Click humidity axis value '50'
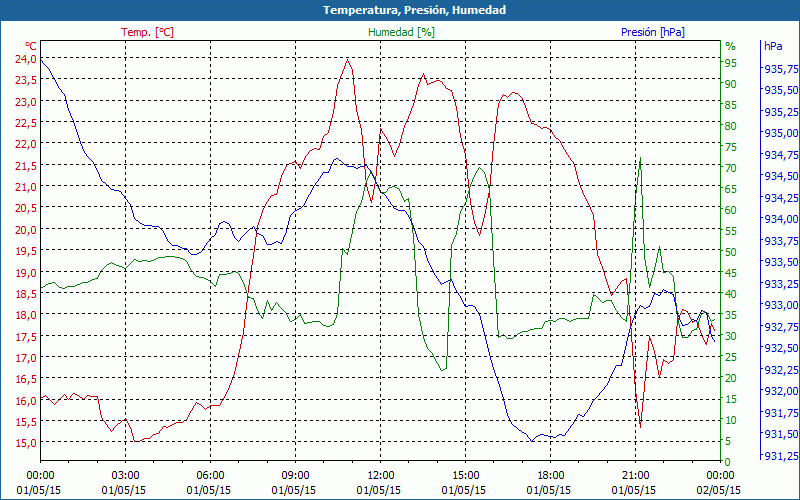The height and width of the screenshot is (500, 800). [731, 252]
